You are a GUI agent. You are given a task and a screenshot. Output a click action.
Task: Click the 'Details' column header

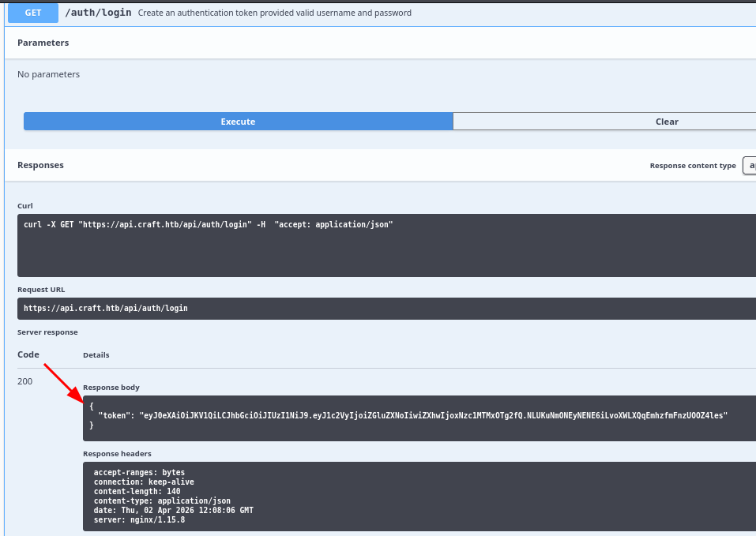(96, 355)
